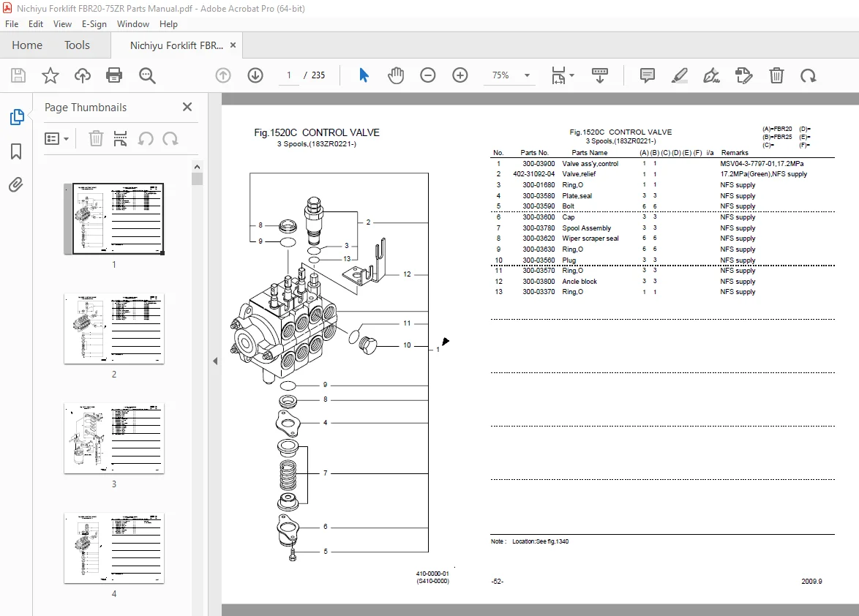Screen dimensions: 859x616
Task: Activate the hand pan tool
Action: [396, 75]
